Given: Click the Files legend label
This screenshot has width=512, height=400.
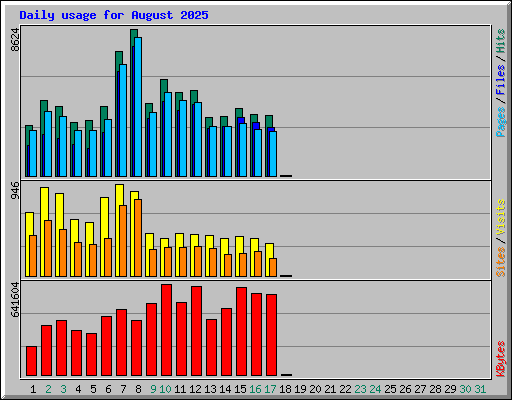Looking at the screenshot, I should [x=500, y=80].
